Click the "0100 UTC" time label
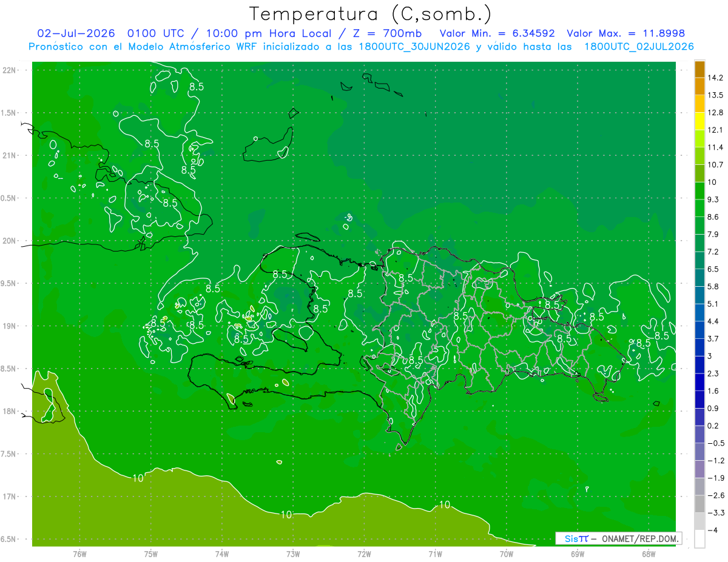The height and width of the screenshot is (562, 728). click(x=157, y=33)
